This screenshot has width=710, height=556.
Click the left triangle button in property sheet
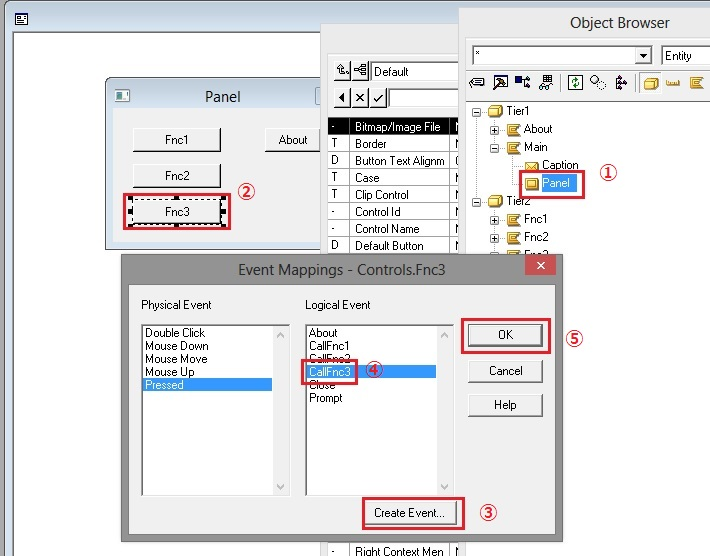tap(342, 97)
